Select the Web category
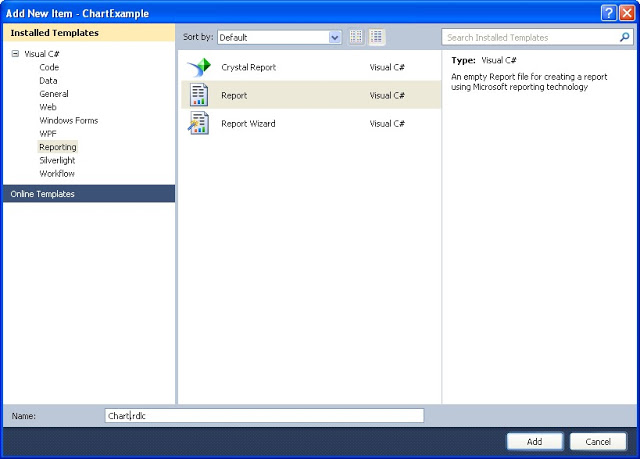This screenshot has height=459, width=640. point(48,107)
